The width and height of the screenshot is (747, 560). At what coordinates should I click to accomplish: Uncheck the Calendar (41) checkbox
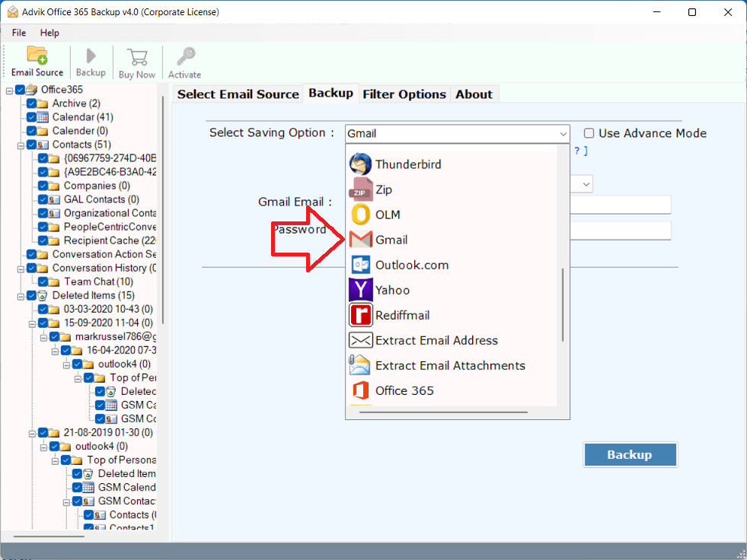click(31, 117)
